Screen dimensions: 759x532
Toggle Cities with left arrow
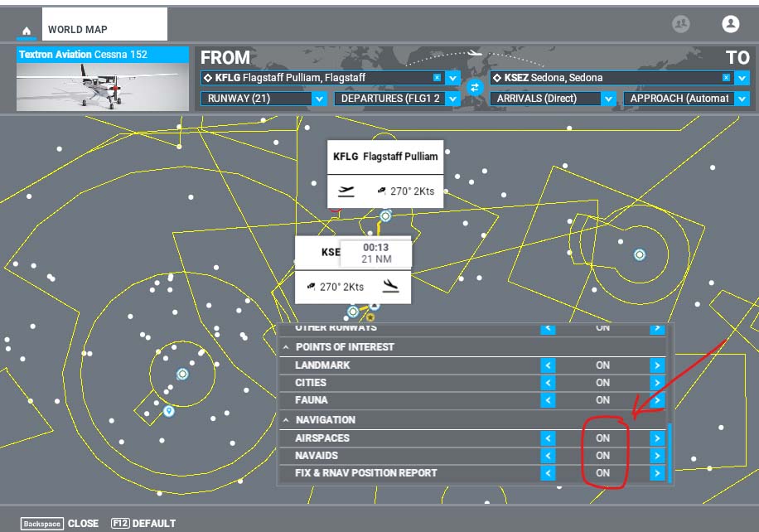(x=548, y=383)
